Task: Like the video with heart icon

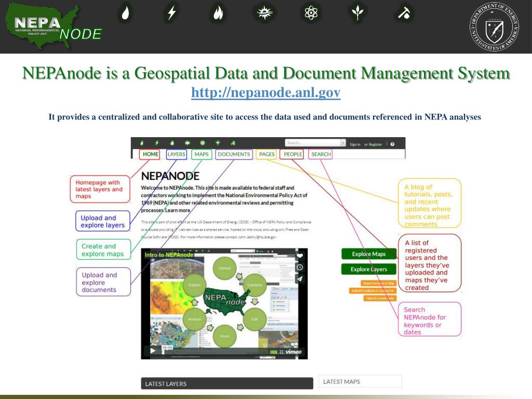Action: tap(300, 256)
